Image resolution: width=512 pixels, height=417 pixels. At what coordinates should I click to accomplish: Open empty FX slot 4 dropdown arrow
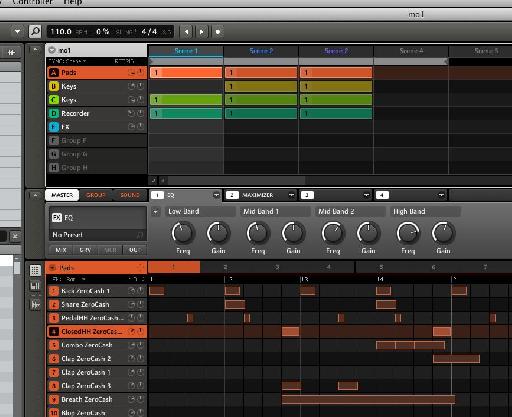441,195
